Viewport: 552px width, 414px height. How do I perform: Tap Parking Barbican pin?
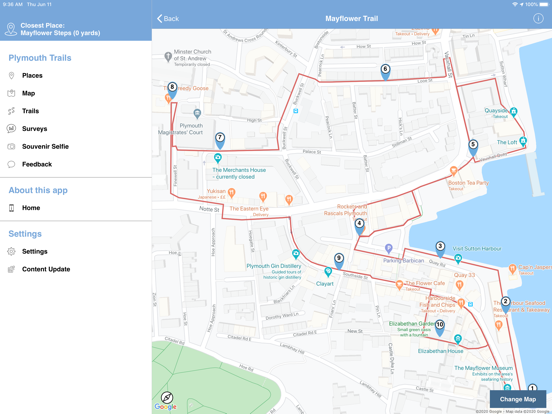point(388,249)
